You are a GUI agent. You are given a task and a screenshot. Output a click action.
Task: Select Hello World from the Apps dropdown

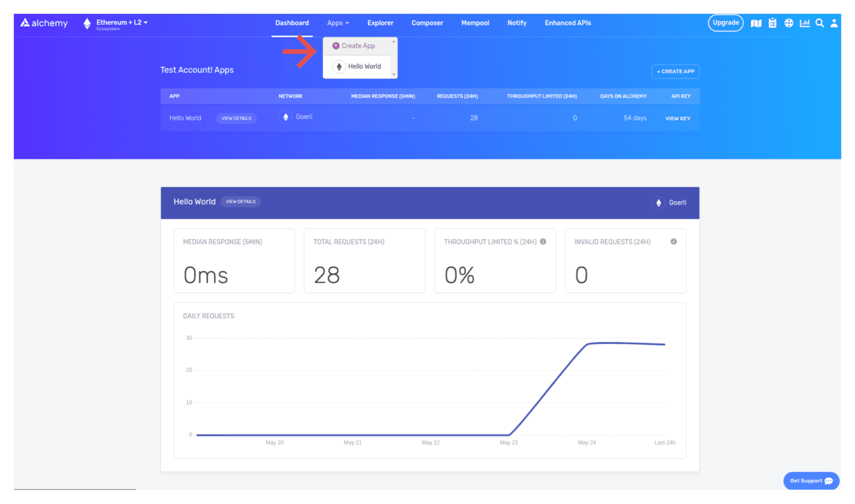pos(364,66)
